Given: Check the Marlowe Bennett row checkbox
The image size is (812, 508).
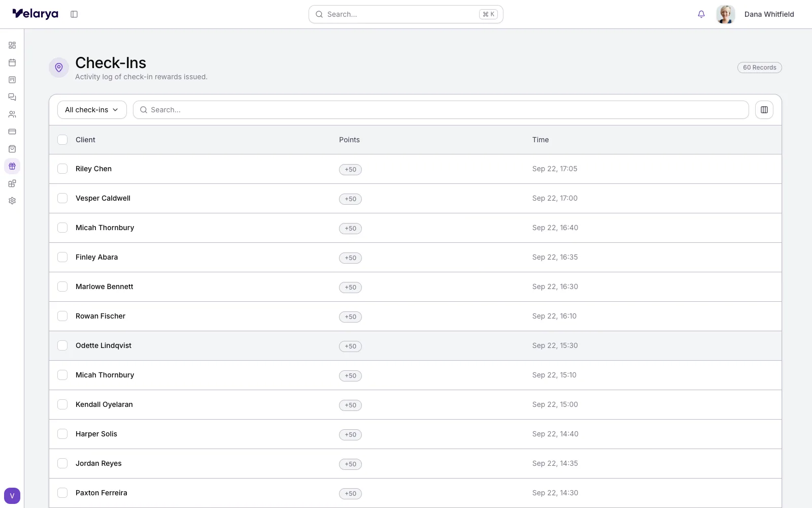Looking at the screenshot, I should pyautogui.click(x=62, y=287).
